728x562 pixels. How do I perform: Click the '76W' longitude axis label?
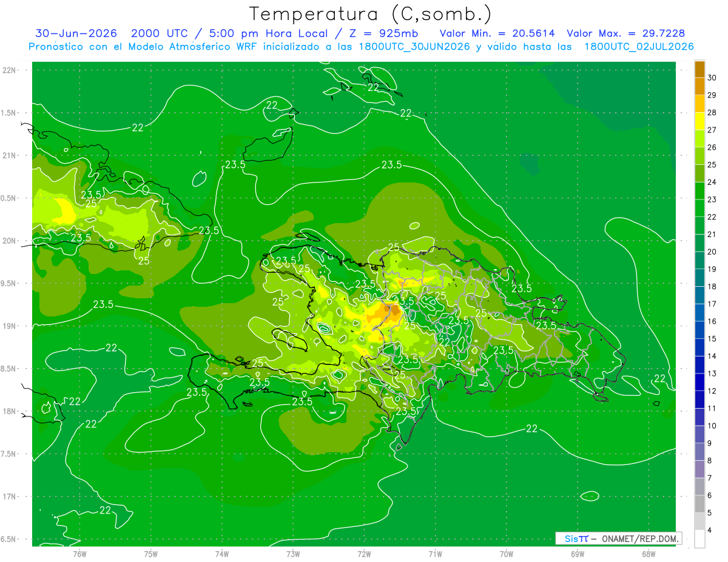pyautogui.click(x=79, y=554)
